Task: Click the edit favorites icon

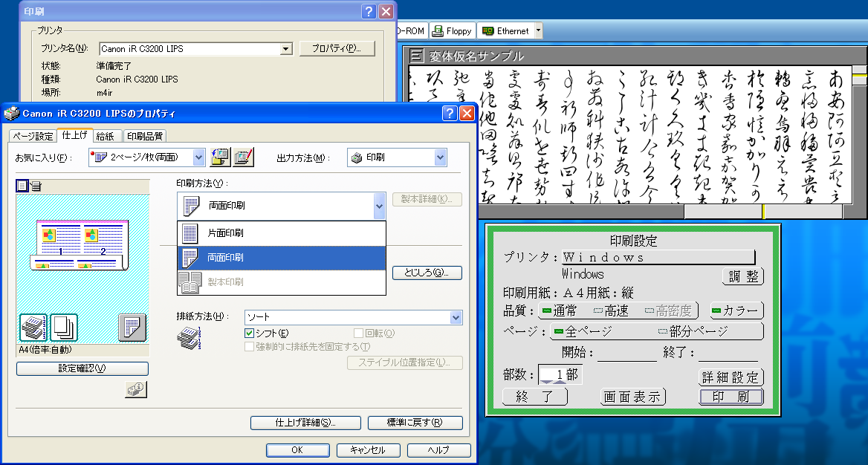Action: pyautogui.click(x=244, y=157)
